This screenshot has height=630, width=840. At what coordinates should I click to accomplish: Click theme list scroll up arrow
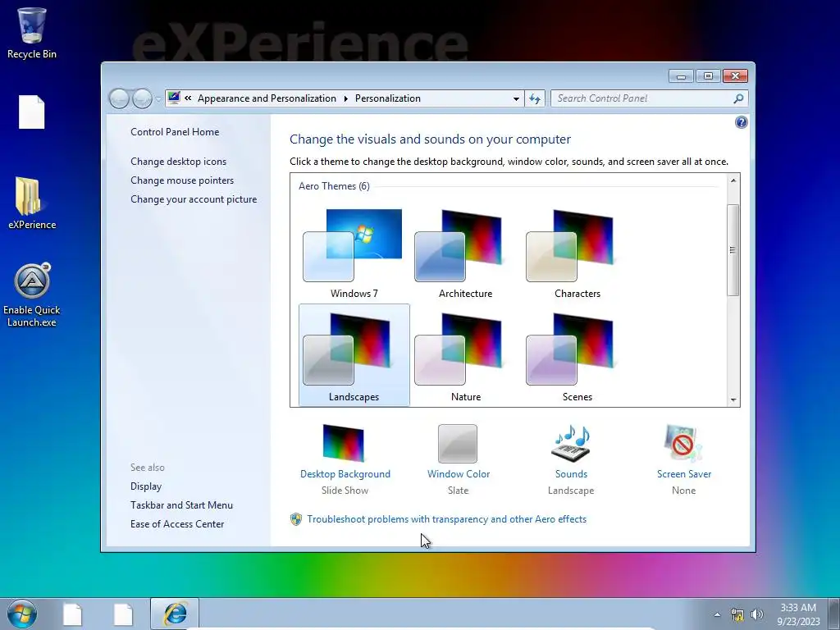pos(733,181)
